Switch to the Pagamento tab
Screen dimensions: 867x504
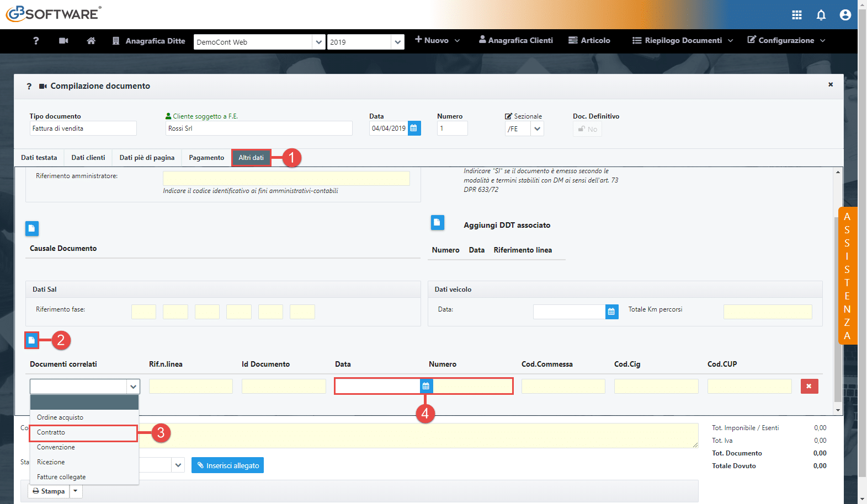coord(206,158)
